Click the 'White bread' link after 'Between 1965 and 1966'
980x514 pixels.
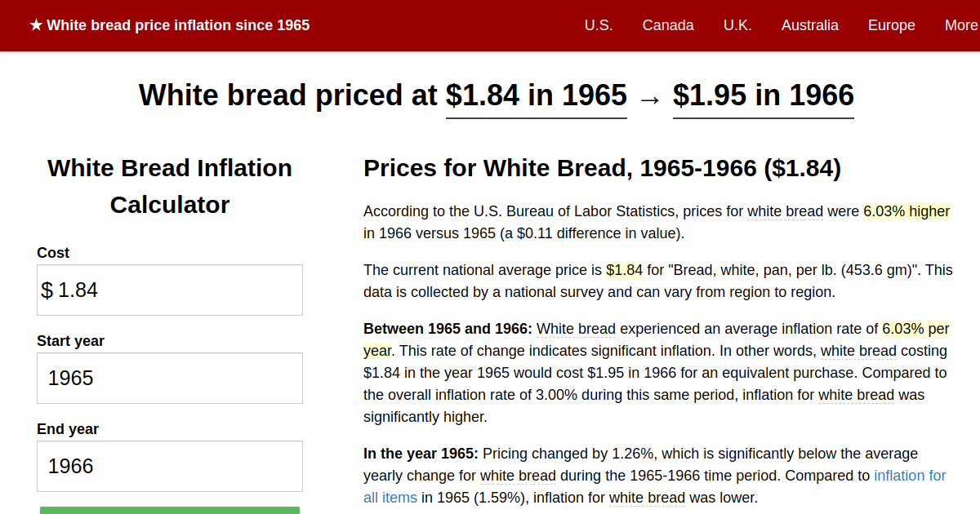(x=576, y=329)
